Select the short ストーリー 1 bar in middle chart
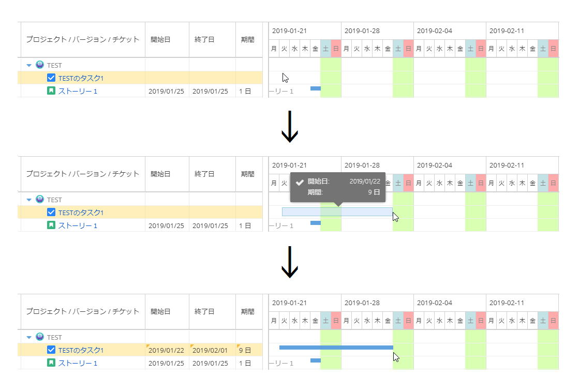579x392 pixels. coord(316,222)
